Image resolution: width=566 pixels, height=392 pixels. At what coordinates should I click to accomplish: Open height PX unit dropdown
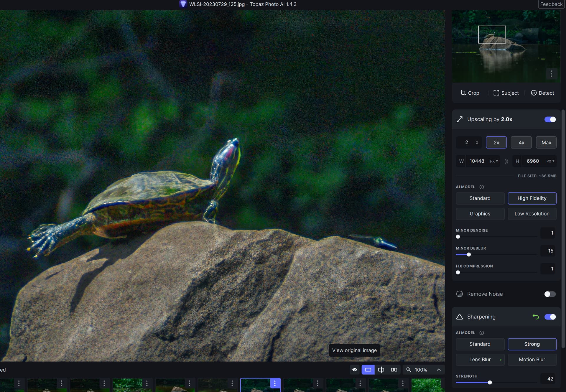pos(550,161)
